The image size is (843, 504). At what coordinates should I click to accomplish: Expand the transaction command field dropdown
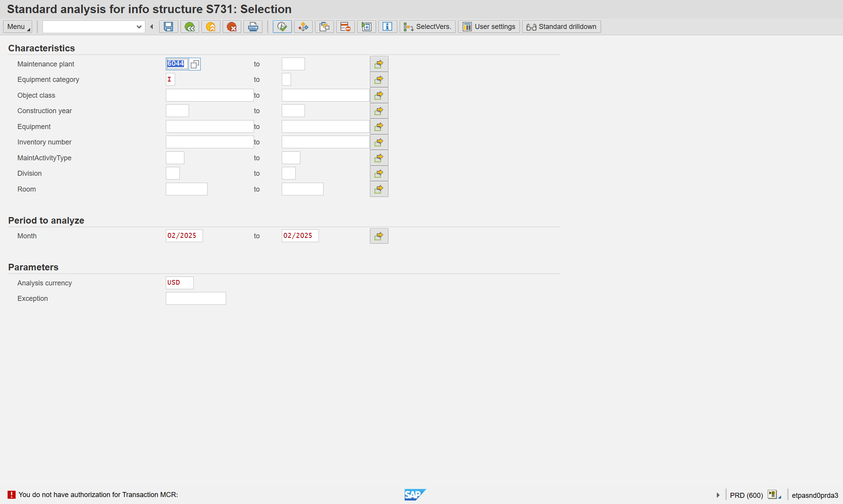[139, 27]
